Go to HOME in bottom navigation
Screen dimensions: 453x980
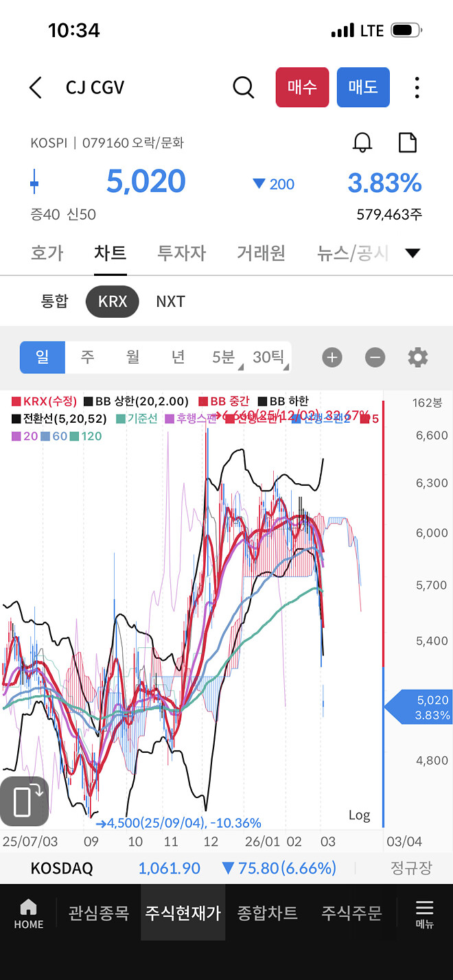[x=29, y=914]
